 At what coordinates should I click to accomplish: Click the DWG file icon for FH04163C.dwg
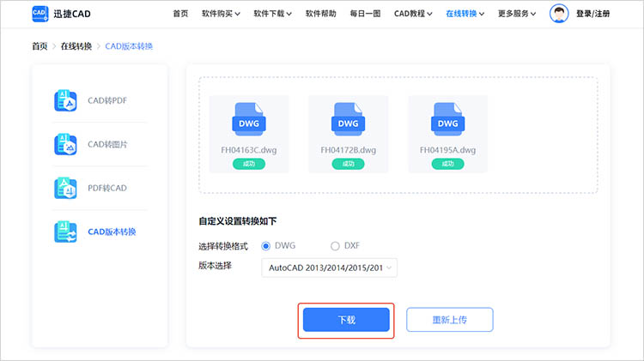[x=249, y=119]
